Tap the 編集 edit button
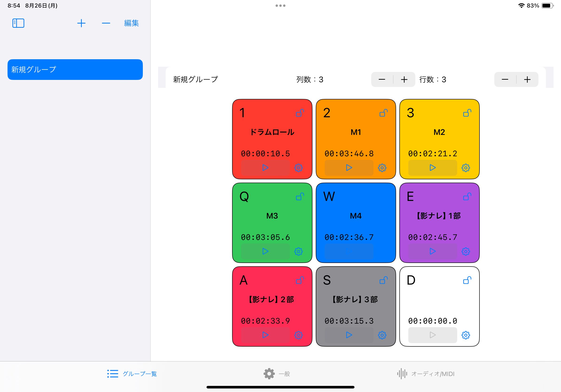 [131, 23]
